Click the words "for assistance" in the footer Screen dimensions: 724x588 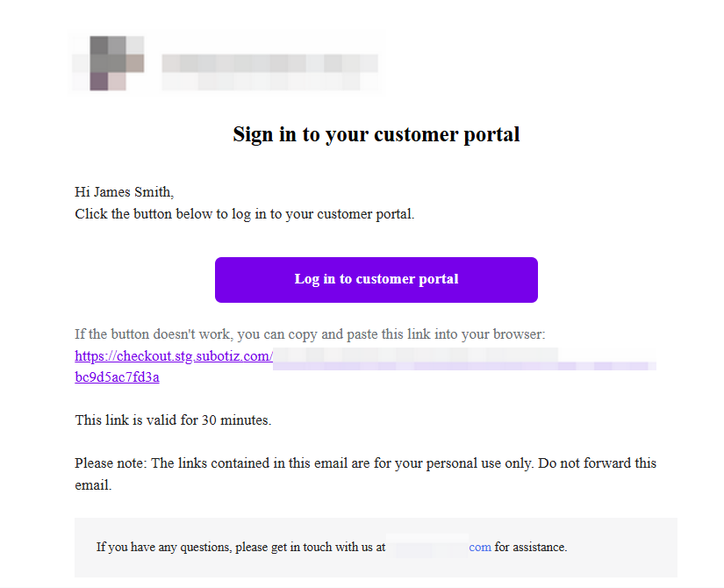531,548
